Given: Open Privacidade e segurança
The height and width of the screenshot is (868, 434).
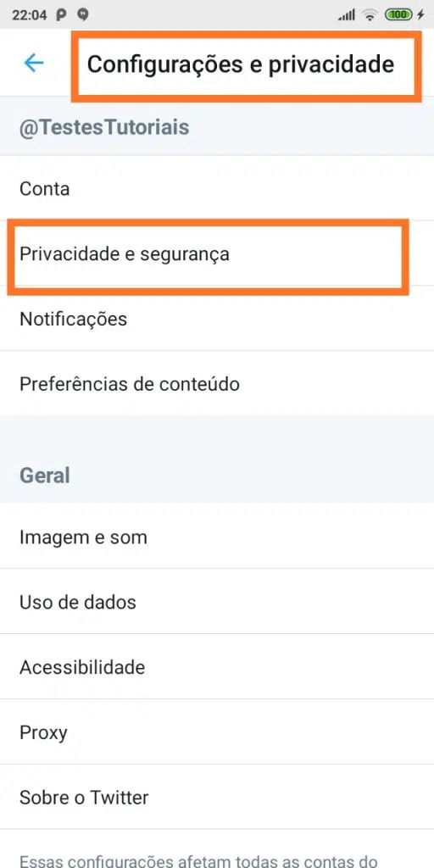Looking at the screenshot, I should click(x=217, y=253).
